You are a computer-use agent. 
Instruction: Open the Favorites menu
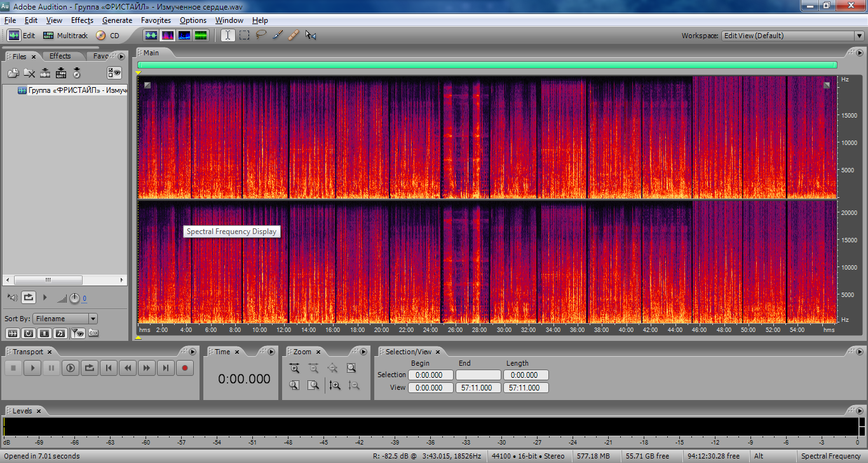[x=156, y=20]
